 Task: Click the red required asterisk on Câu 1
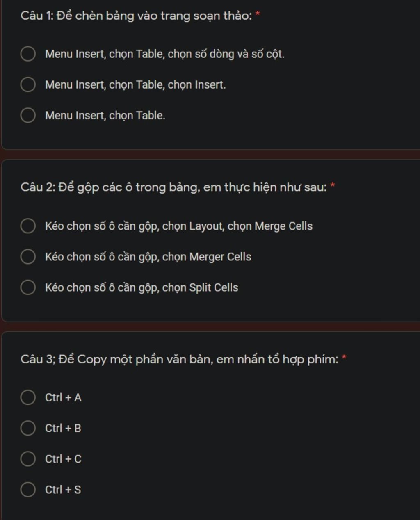[258, 14]
